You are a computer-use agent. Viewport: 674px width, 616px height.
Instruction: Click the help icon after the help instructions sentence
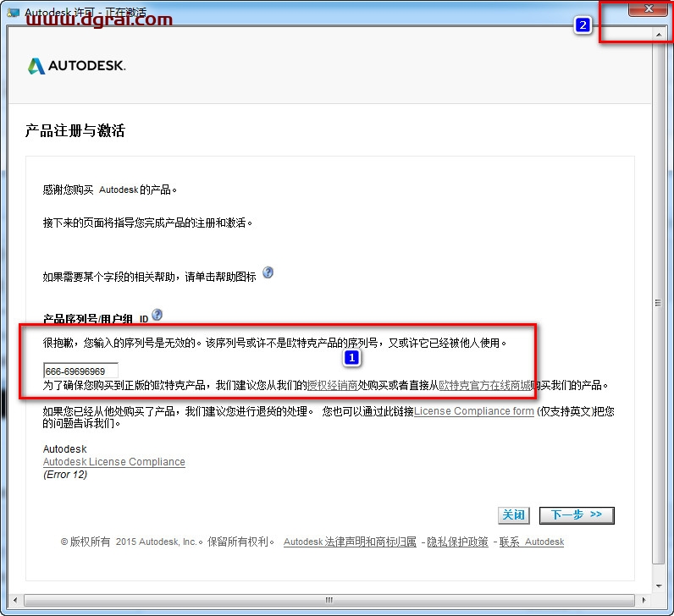point(268,272)
